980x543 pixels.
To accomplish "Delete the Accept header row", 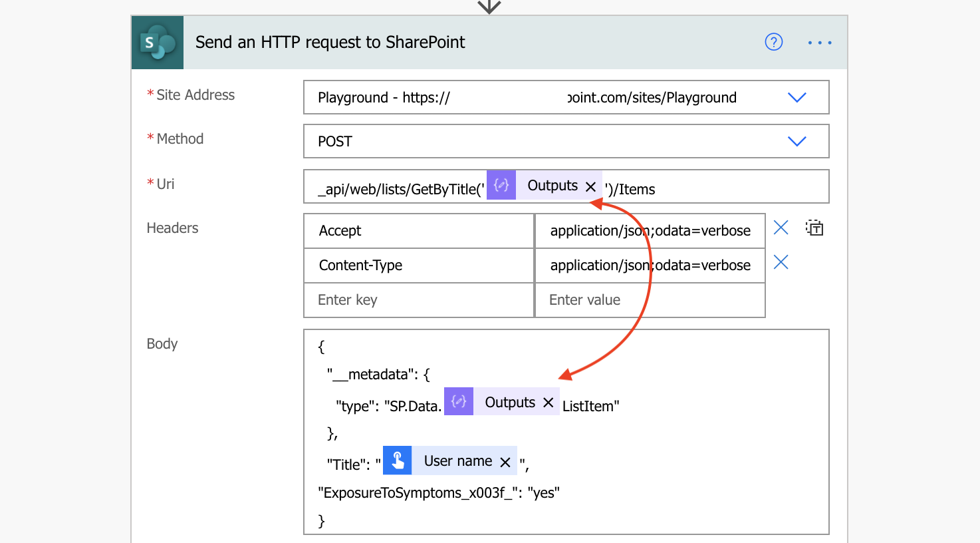I will click(x=781, y=228).
